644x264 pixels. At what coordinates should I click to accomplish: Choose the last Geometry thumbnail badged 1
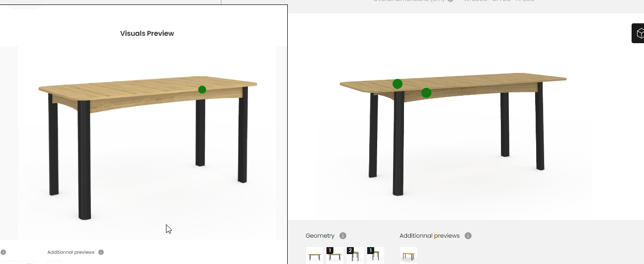376,255
